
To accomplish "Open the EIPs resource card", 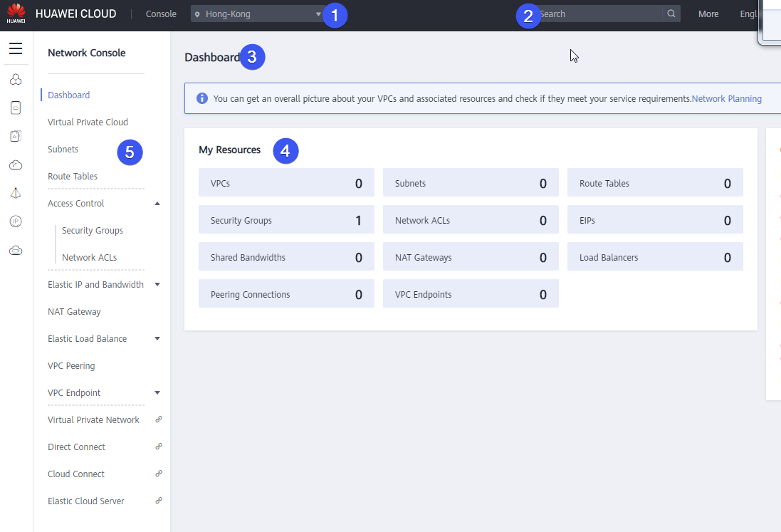I will tap(655, 219).
